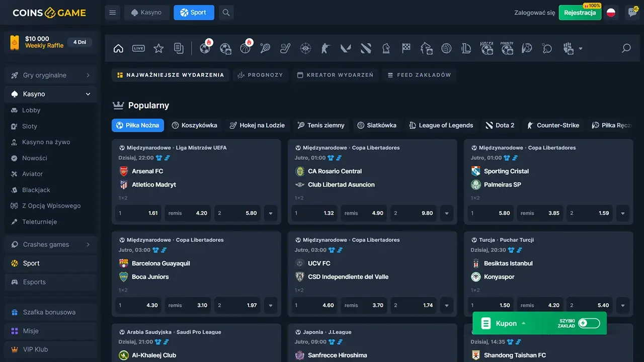
Task: Expand more markets for Sporting Cristal match
Action: pyautogui.click(x=623, y=213)
